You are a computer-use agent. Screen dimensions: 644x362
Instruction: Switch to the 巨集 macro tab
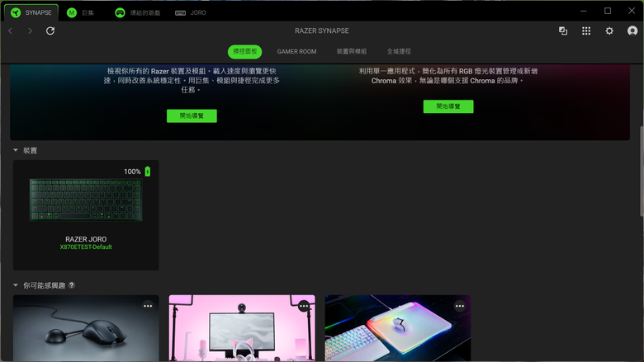pyautogui.click(x=81, y=12)
